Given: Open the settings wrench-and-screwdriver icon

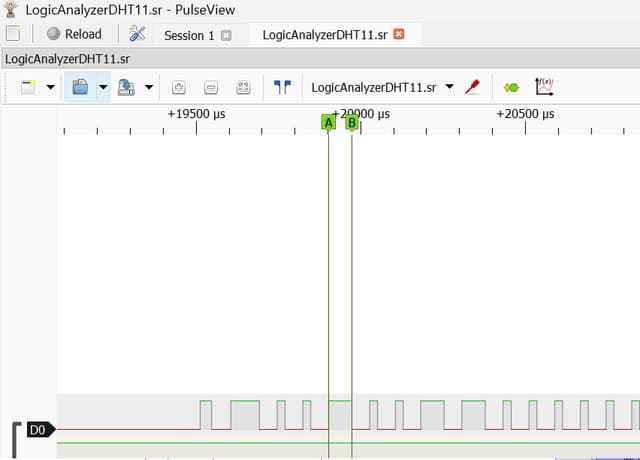Looking at the screenshot, I should tap(137, 33).
